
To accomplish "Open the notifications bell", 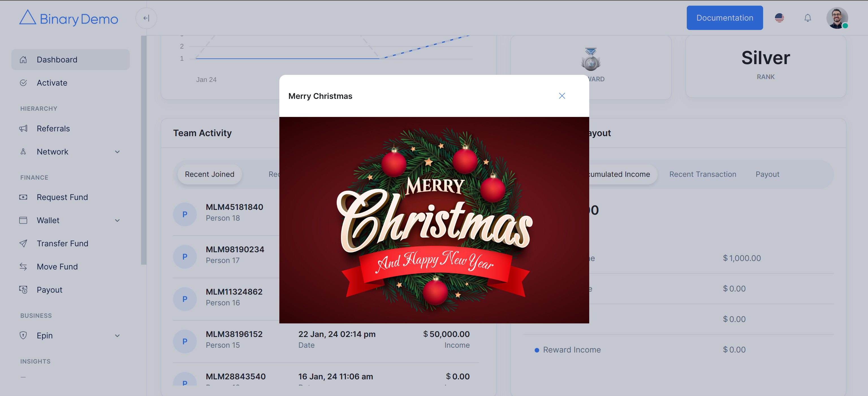I will 807,18.
